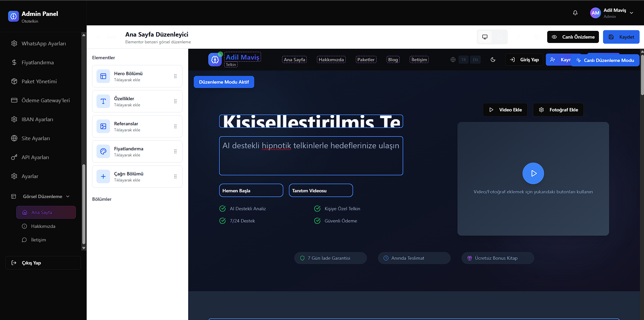Image resolution: width=644 pixels, height=320 pixels.
Task: Enable Canlı Düzenleme Modu
Action: 605,60
